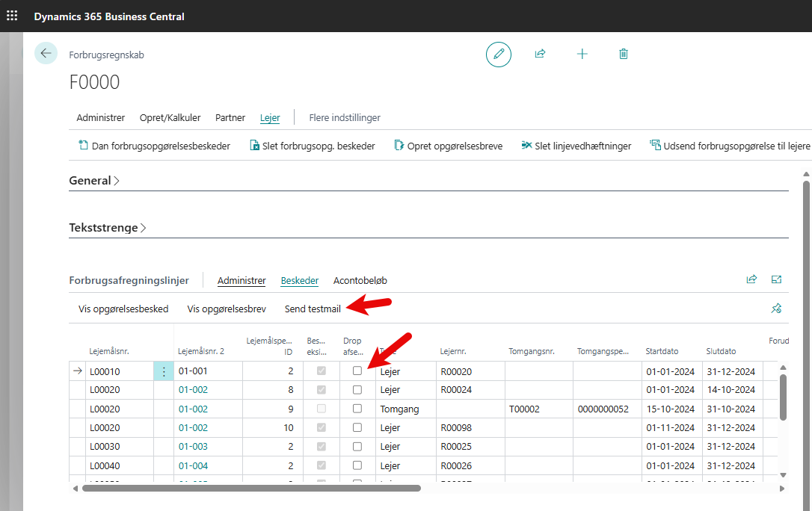This screenshot has height=511, width=812.
Task: Click the share page icon in header
Action: click(540, 55)
